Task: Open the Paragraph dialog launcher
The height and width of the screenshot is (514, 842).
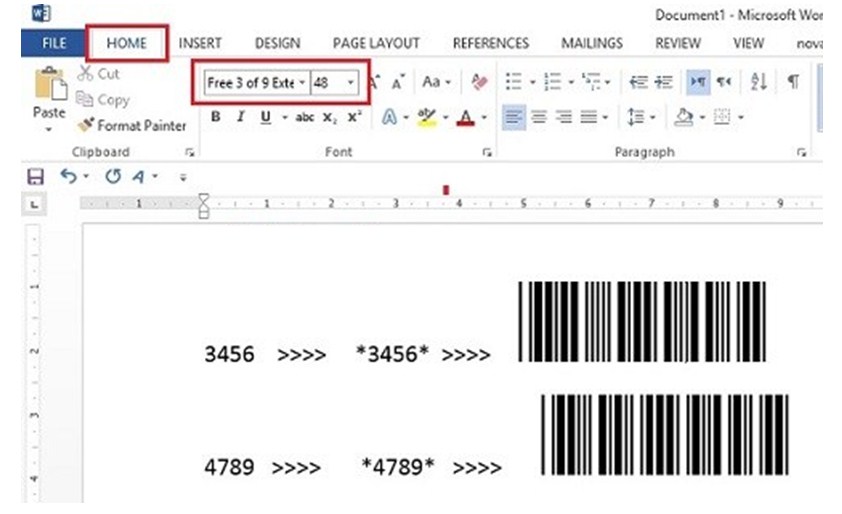Action: click(802, 153)
